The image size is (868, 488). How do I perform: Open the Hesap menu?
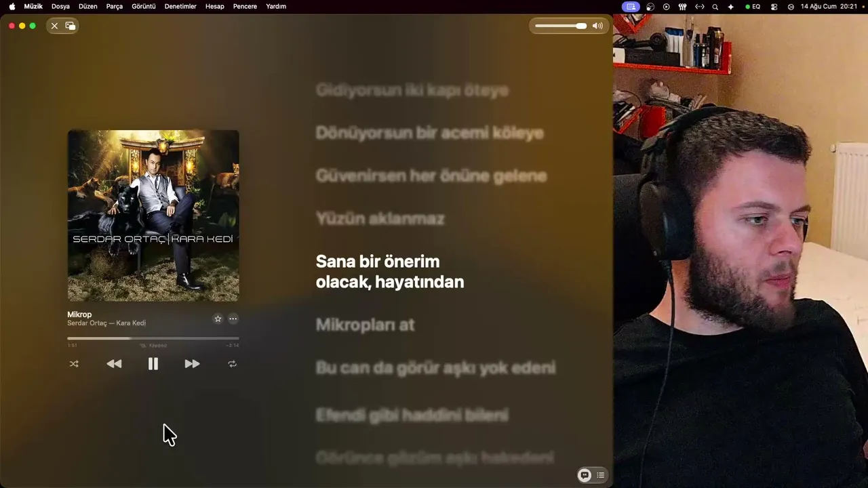pyautogui.click(x=215, y=6)
